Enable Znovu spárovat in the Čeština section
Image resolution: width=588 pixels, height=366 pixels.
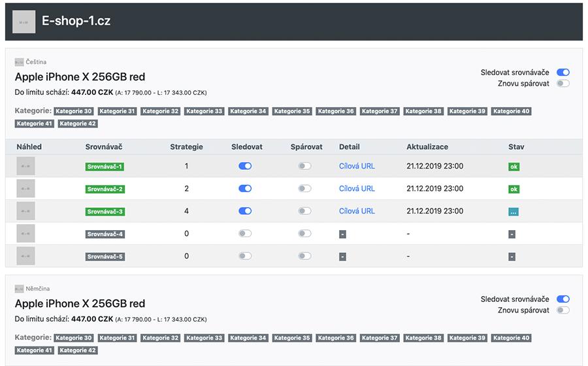pos(563,83)
